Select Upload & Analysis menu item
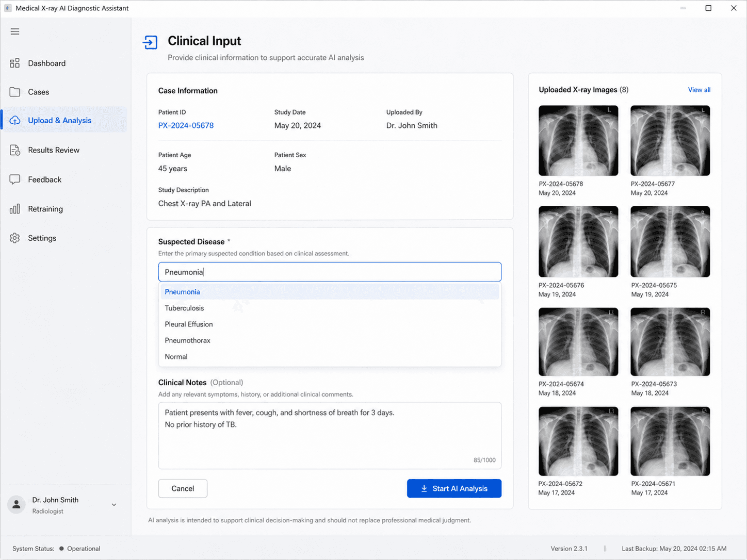 (64, 120)
